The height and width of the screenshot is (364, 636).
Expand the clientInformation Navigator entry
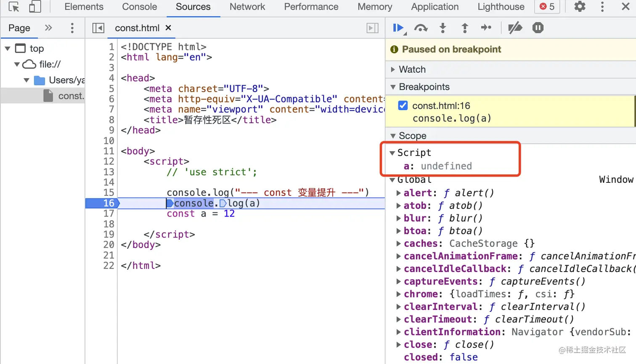click(x=398, y=332)
